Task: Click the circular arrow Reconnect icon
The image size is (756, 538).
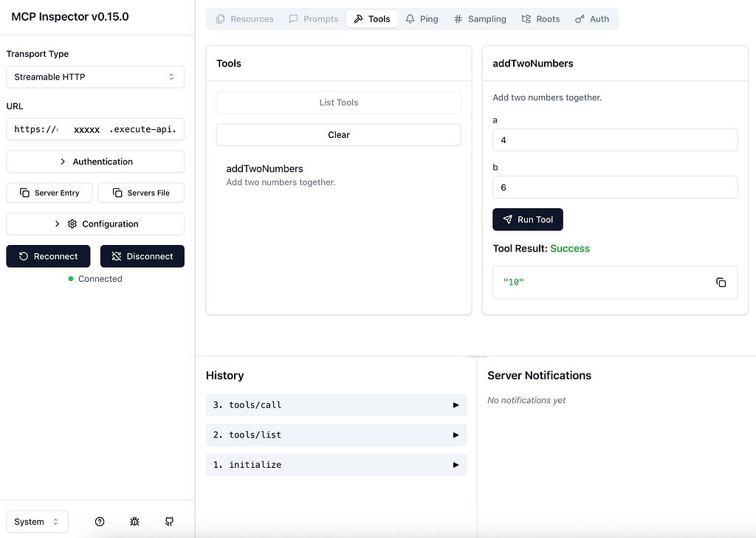Action: (23, 257)
